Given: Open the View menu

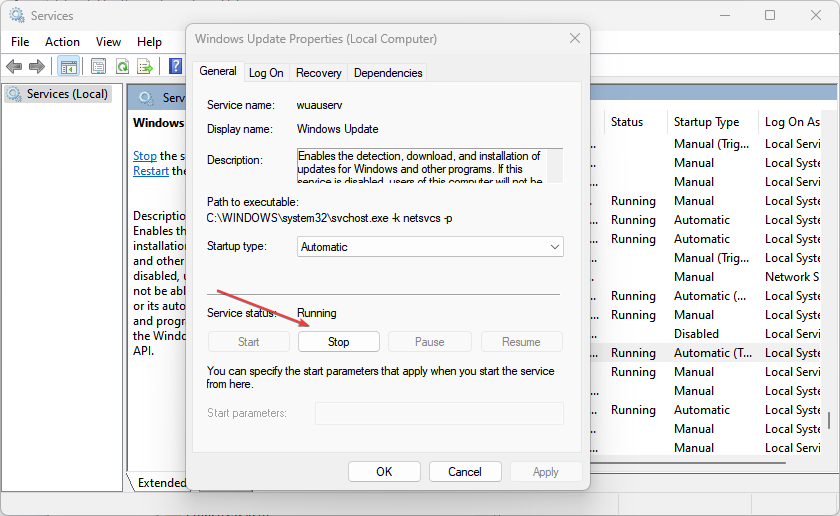Looking at the screenshot, I should (108, 42).
